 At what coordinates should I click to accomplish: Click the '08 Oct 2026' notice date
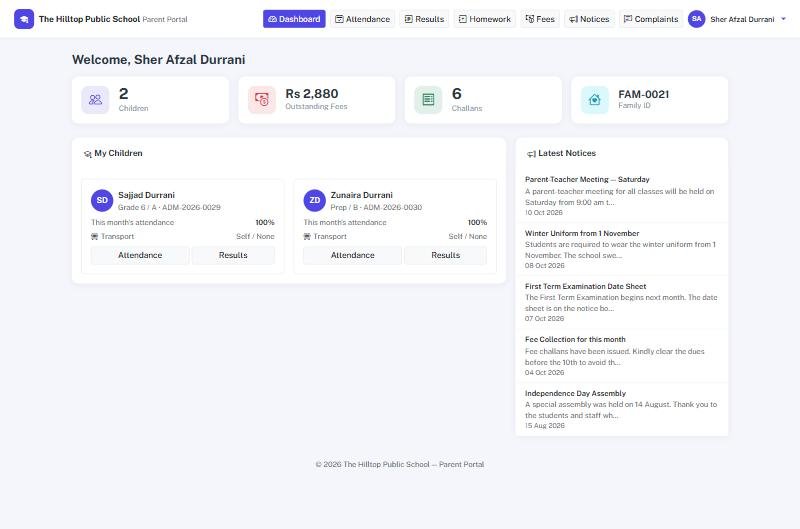pos(544,265)
